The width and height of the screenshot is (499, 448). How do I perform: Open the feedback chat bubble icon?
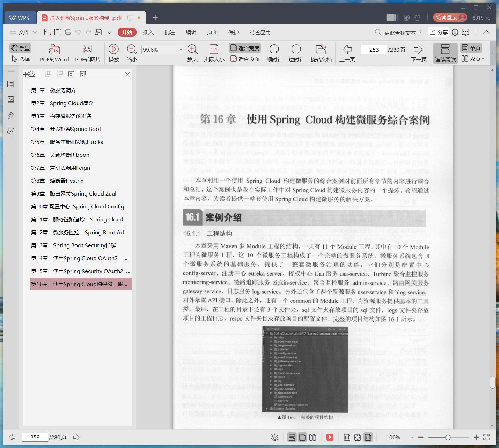click(x=465, y=32)
